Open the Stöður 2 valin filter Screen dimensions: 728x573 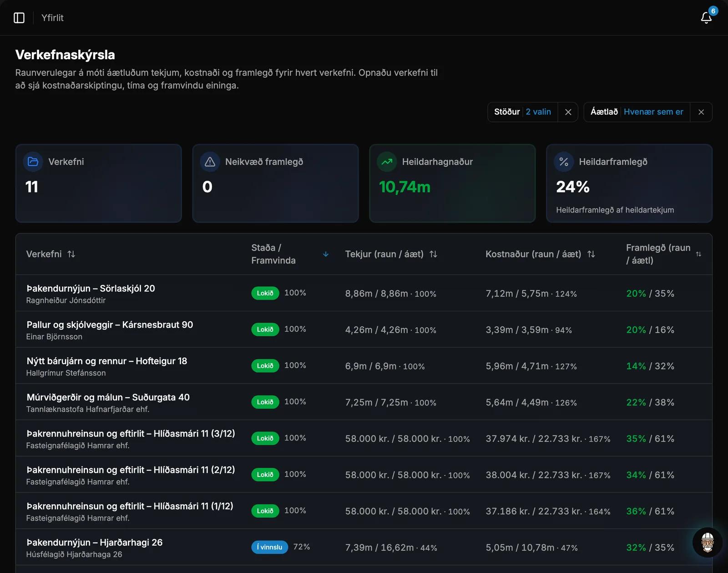523,112
